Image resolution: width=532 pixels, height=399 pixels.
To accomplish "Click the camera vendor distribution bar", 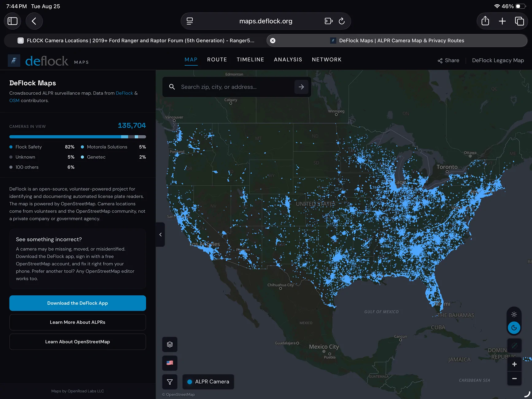I will coord(78,137).
